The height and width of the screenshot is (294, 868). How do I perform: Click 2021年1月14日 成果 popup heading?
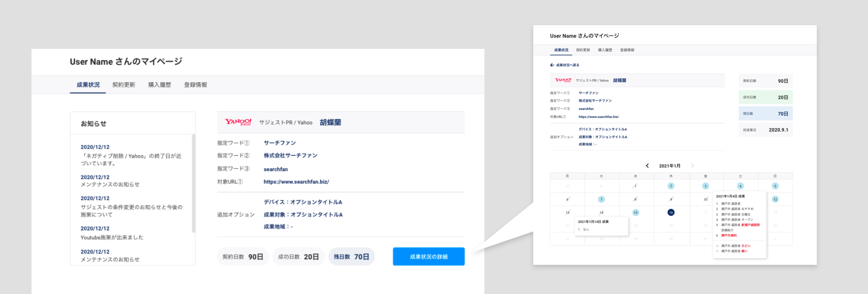tap(593, 222)
